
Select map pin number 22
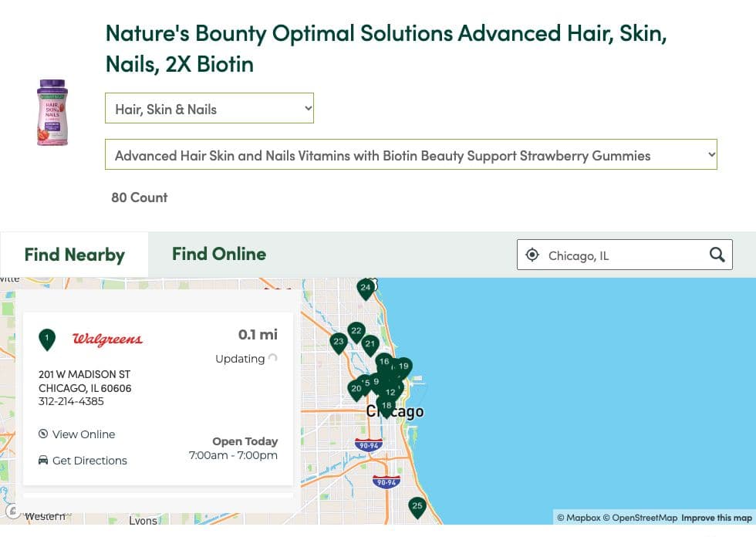coord(356,332)
